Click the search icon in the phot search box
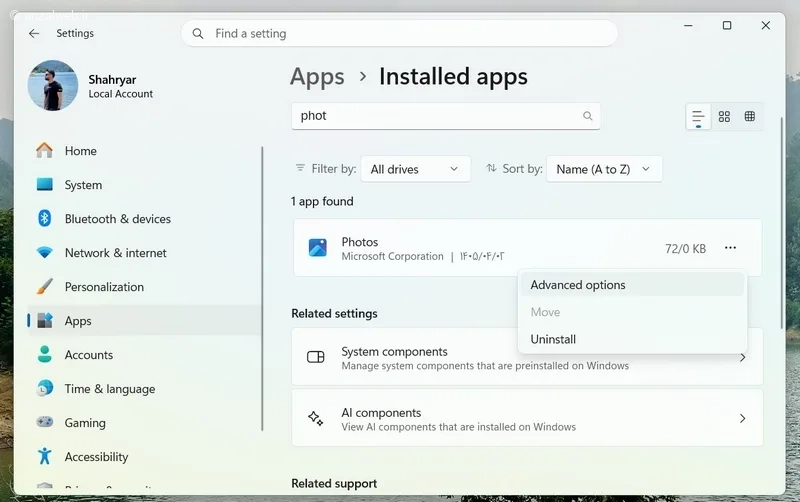The width and height of the screenshot is (800, 502). point(588,116)
